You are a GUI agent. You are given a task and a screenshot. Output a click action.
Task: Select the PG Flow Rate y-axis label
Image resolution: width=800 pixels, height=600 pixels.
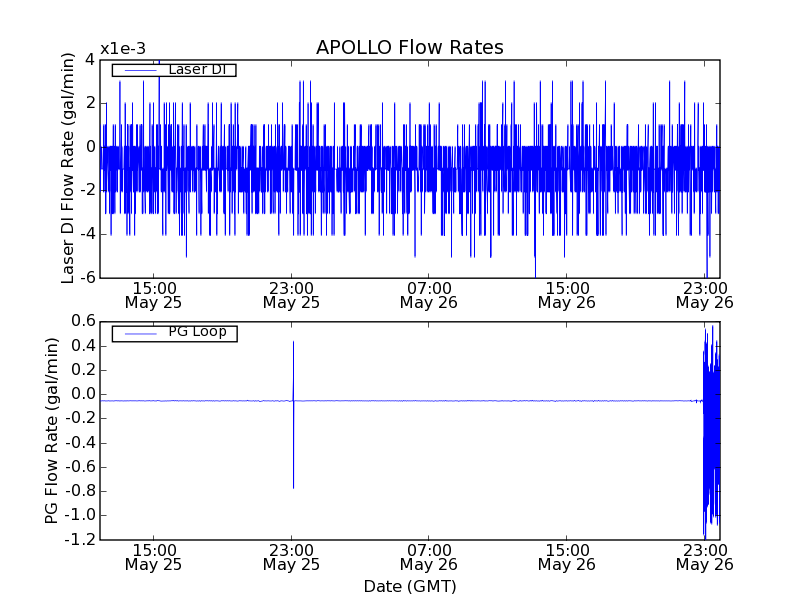[x=51, y=430]
